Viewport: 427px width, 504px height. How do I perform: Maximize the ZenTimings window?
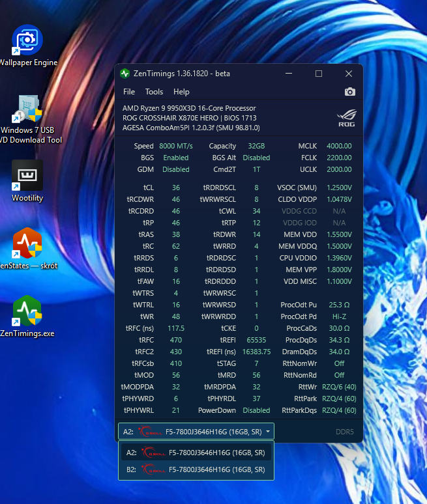click(x=319, y=74)
